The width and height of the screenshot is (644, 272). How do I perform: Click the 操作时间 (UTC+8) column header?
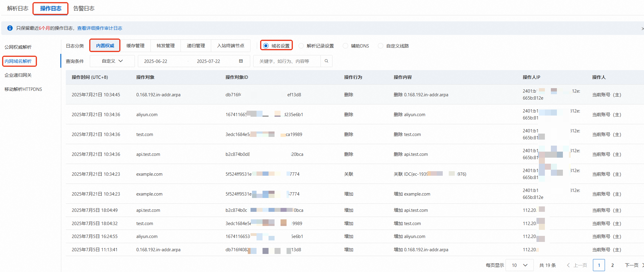pyautogui.click(x=90, y=77)
